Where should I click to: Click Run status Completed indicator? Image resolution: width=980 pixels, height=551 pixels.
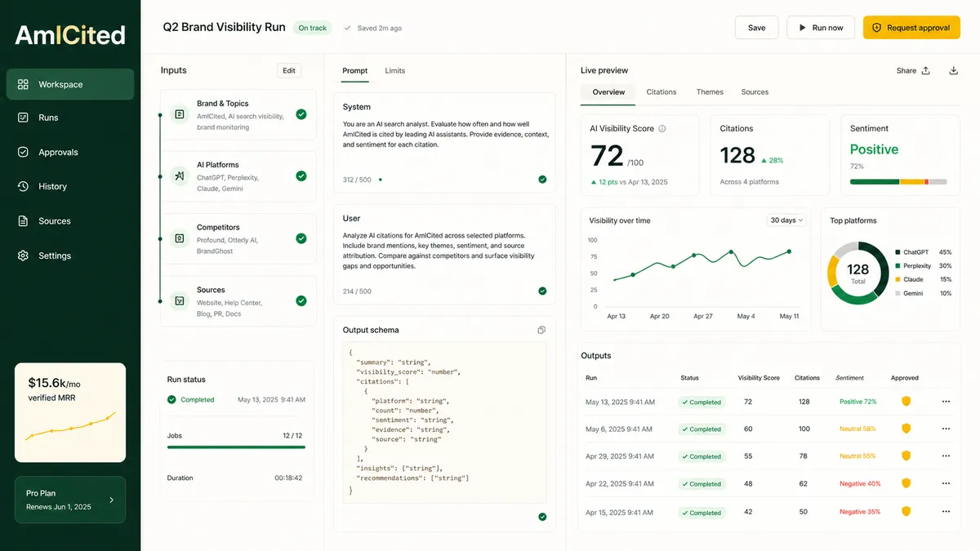pos(191,400)
